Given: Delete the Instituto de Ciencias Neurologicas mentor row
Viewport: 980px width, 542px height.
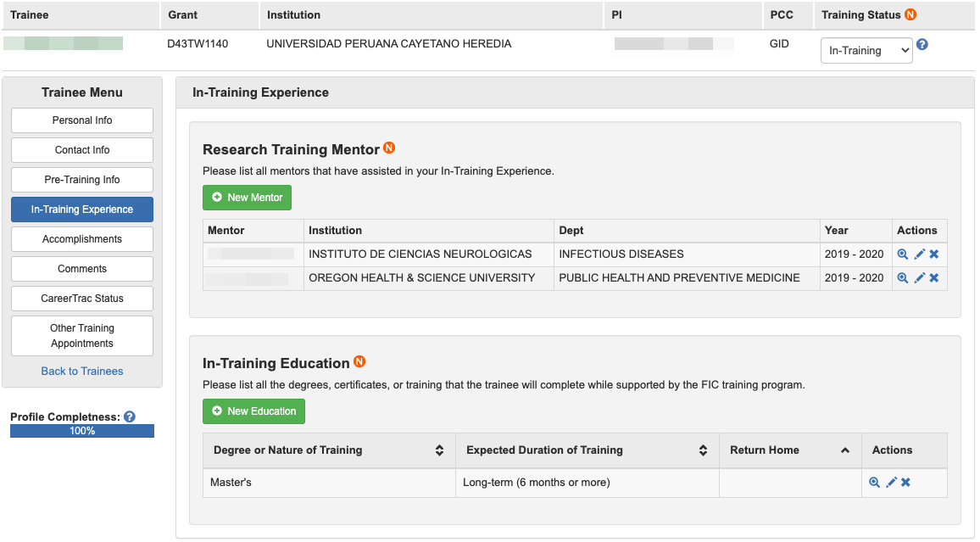Looking at the screenshot, I should click(934, 254).
